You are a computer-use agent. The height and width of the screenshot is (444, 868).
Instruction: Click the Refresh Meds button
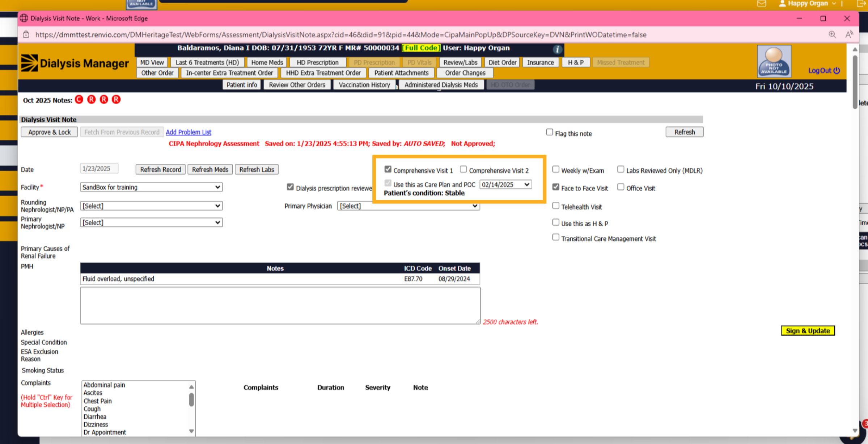click(x=210, y=169)
